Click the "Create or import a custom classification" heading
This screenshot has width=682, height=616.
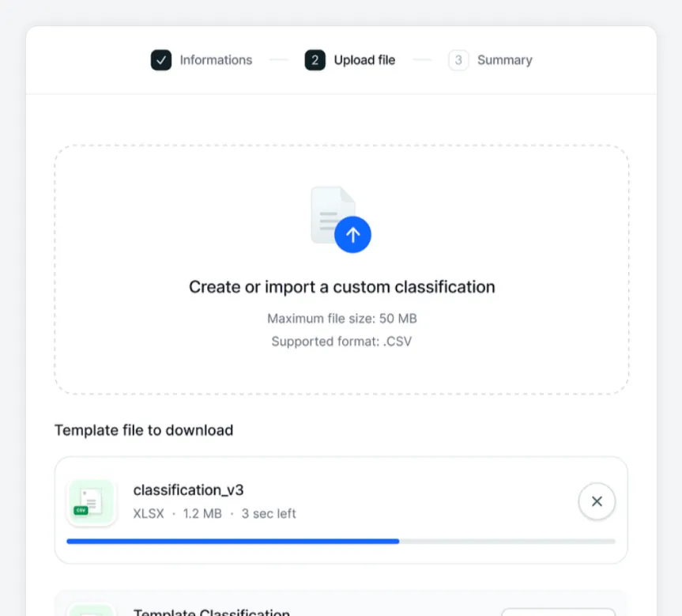tap(341, 287)
